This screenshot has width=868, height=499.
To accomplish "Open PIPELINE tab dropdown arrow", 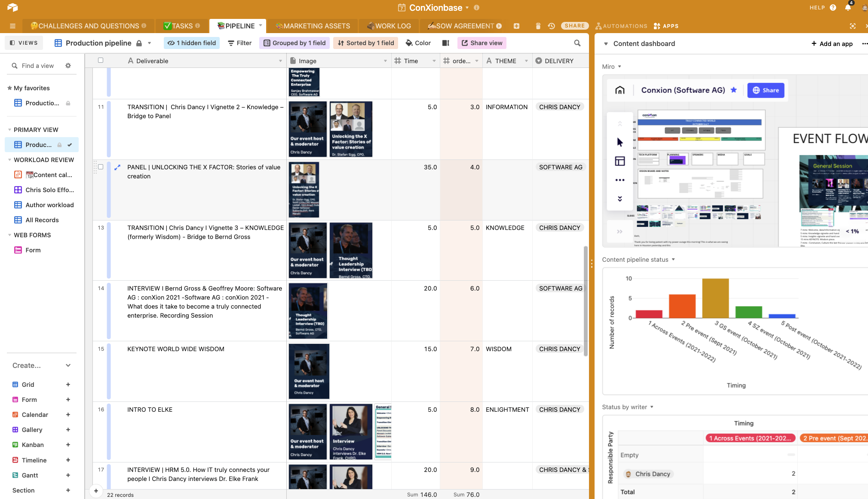I will [x=260, y=25].
